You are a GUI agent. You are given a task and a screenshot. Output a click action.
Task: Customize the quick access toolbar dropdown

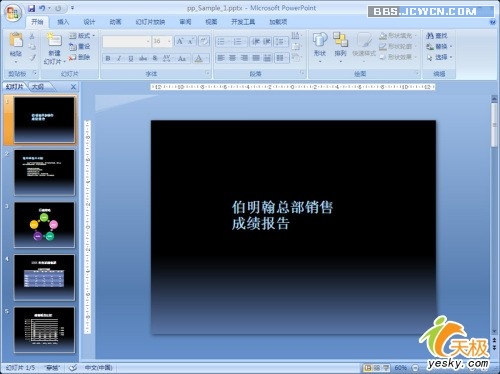tap(73, 8)
